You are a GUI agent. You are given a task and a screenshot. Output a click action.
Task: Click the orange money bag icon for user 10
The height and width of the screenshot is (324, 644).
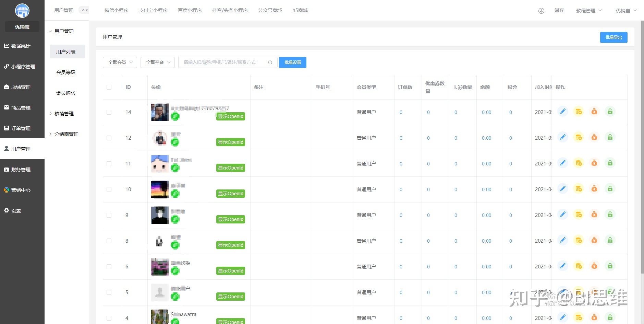click(594, 189)
